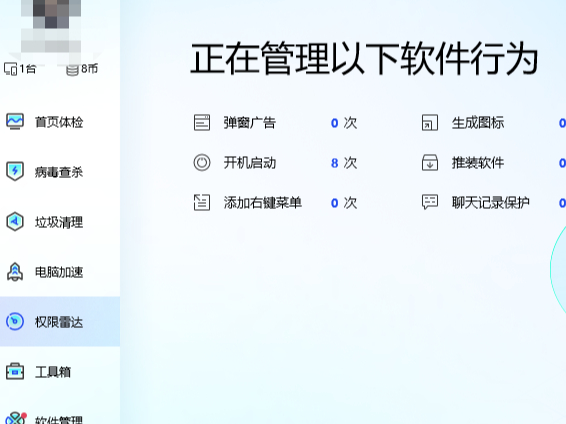The height and width of the screenshot is (424, 566).
Task: Click the 生成图标 shortcut icon
Action: [x=430, y=122]
